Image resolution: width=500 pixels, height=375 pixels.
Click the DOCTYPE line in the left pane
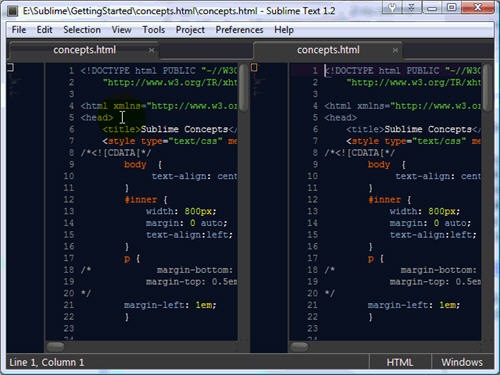(159, 71)
